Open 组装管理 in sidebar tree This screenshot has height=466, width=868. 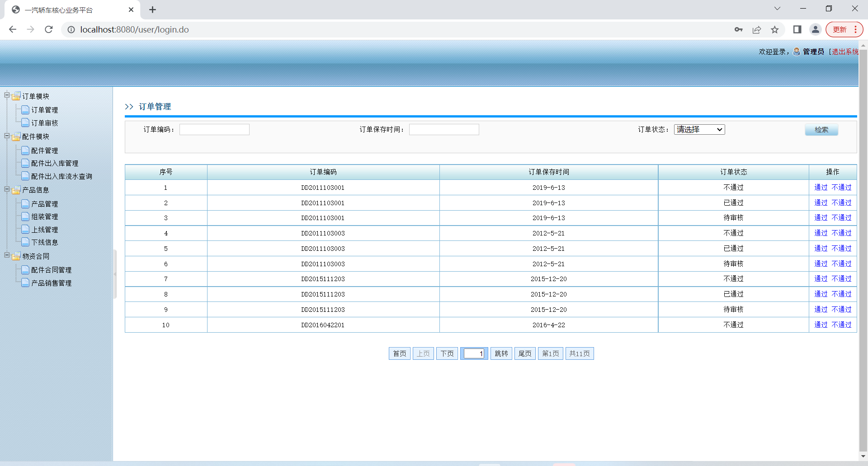click(44, 217)
